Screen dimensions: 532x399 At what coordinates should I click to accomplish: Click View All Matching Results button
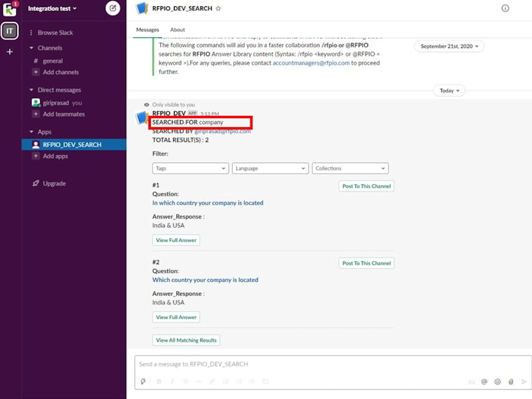186,340
